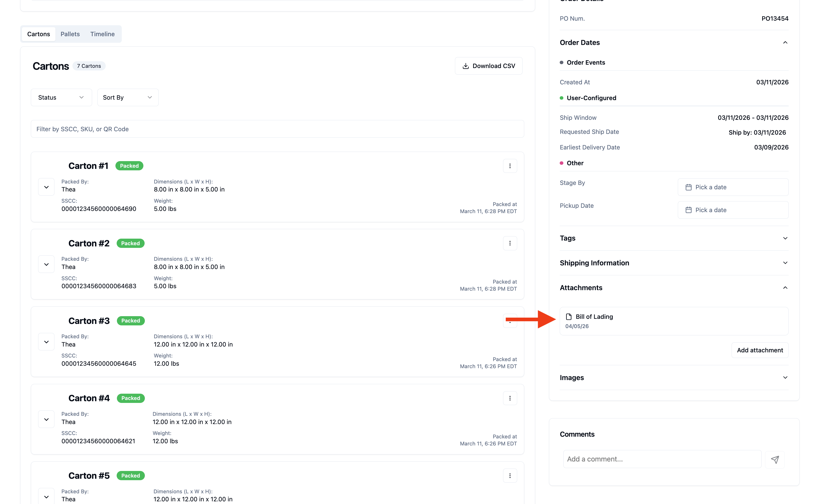
Task: Click Carton #1 dimensions 8.00 in value
Action: pos(189,190)
